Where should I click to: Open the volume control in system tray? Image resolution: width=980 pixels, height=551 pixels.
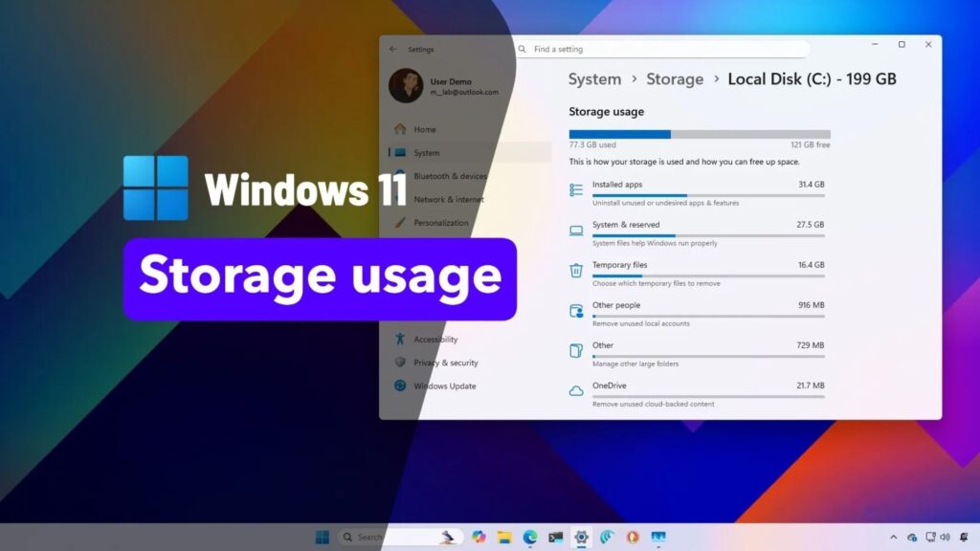click(946, 537)
